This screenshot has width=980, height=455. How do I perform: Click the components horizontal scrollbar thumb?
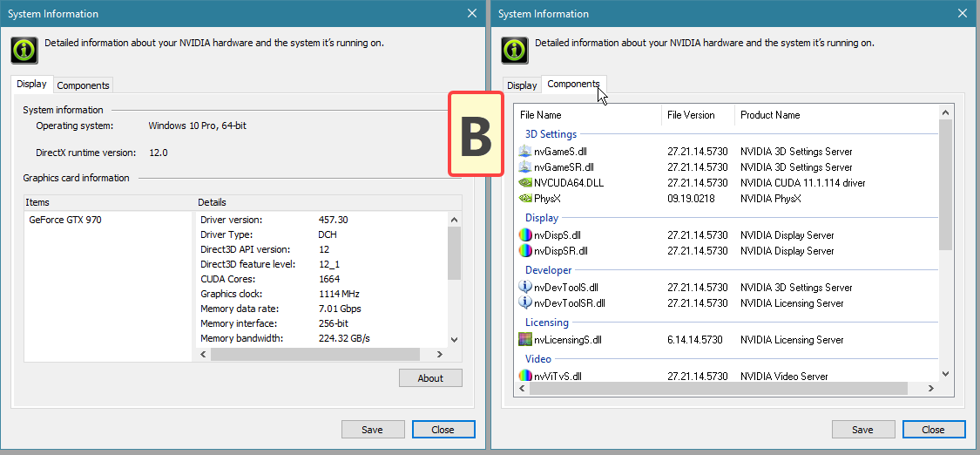click(x=718, y=388)
